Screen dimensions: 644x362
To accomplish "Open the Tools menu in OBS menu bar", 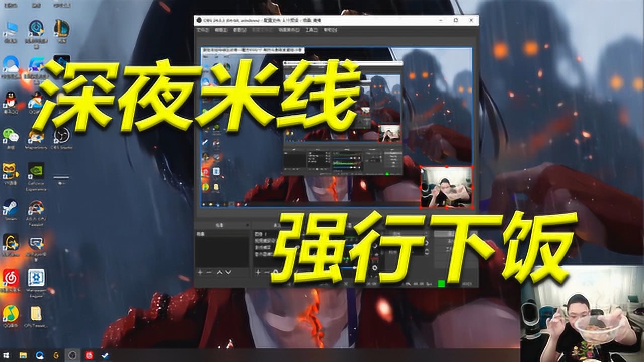I will pos(311,30).
